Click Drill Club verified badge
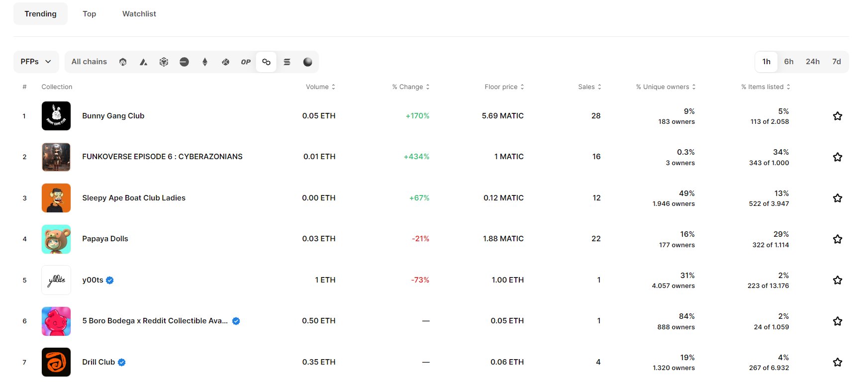Screen dimensions: 868x384 122,362
